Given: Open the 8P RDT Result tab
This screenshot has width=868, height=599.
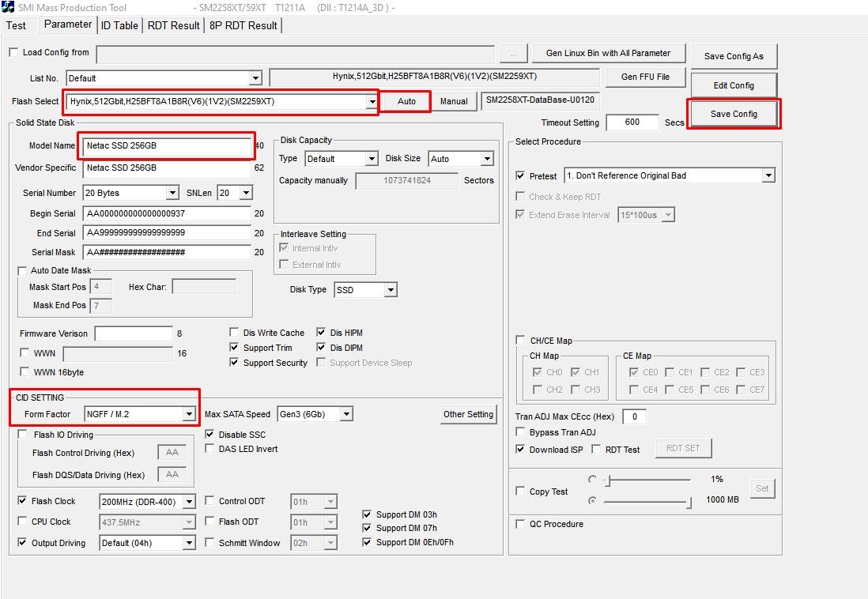Looking at the screenshot, I should (x=243, y=25).
